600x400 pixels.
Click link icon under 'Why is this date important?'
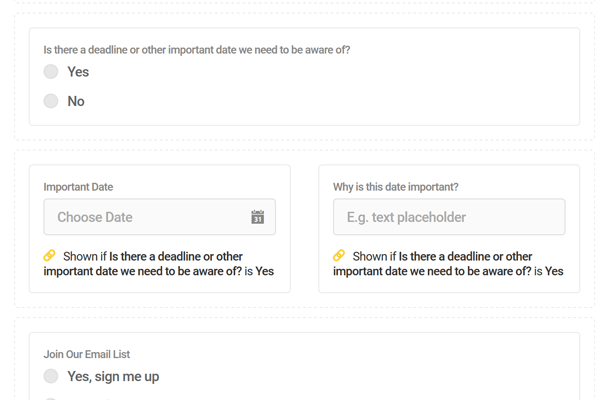pos(339,255)
